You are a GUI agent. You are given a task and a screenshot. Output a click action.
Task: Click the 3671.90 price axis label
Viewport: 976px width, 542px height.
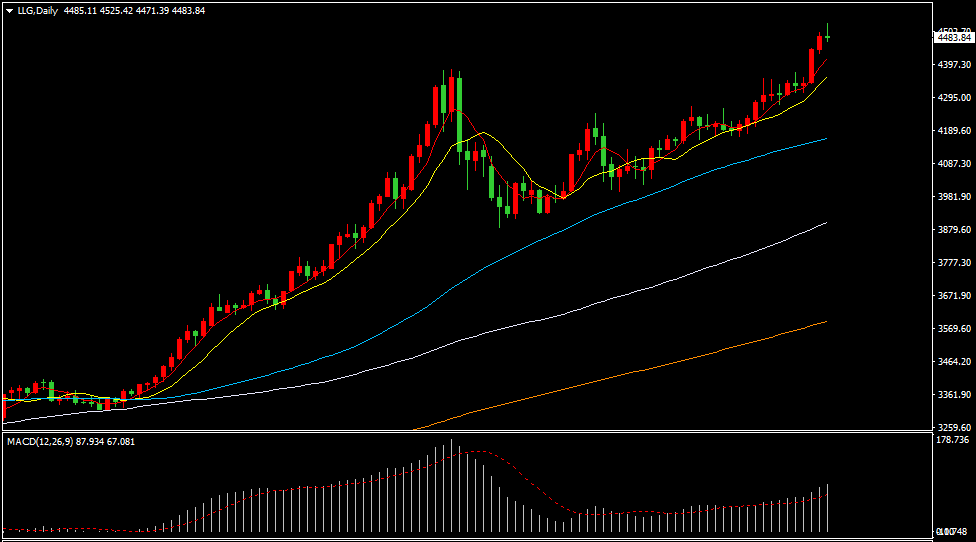coord(954,296)
